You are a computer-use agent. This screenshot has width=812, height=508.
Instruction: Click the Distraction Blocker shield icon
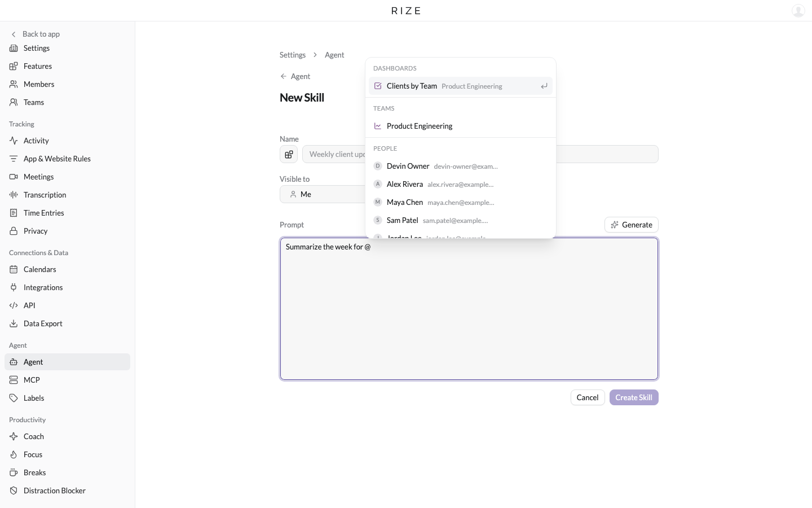tap(14, 491)
